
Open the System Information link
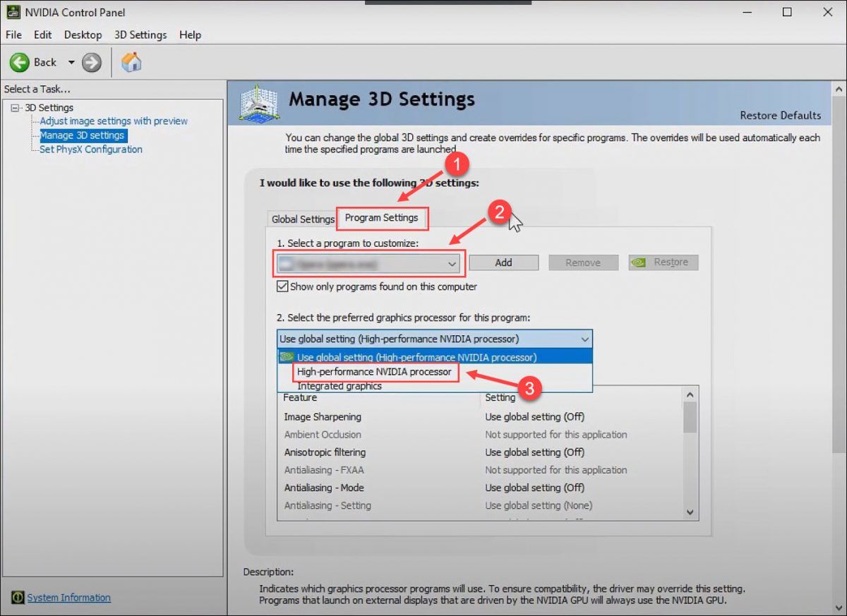[x=69, y=598]
